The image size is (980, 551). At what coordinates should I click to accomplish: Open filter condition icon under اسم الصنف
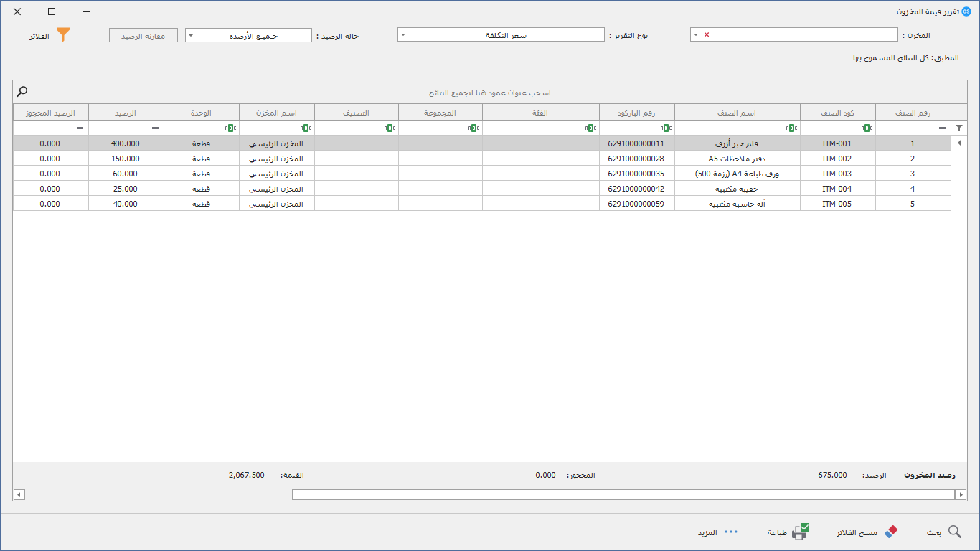[791, 128]
